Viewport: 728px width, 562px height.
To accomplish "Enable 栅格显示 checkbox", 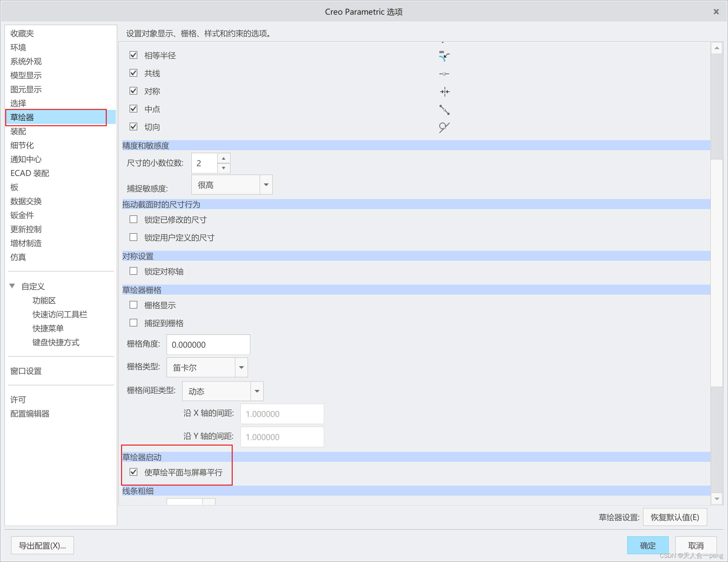I will (x=133, y=305).
